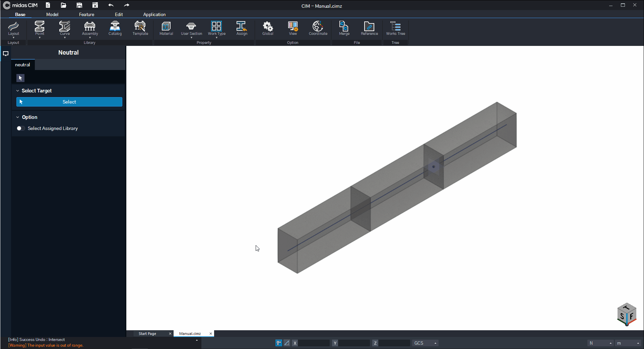This screenshot has height=349, width=644.
Task: Open the Layout tool
Action: [x=13, y=28]
